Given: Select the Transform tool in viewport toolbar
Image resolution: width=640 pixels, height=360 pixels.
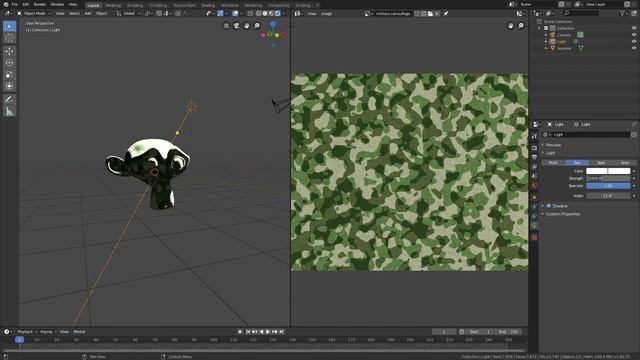Looking at the screenshot, I should click(9, 86).
